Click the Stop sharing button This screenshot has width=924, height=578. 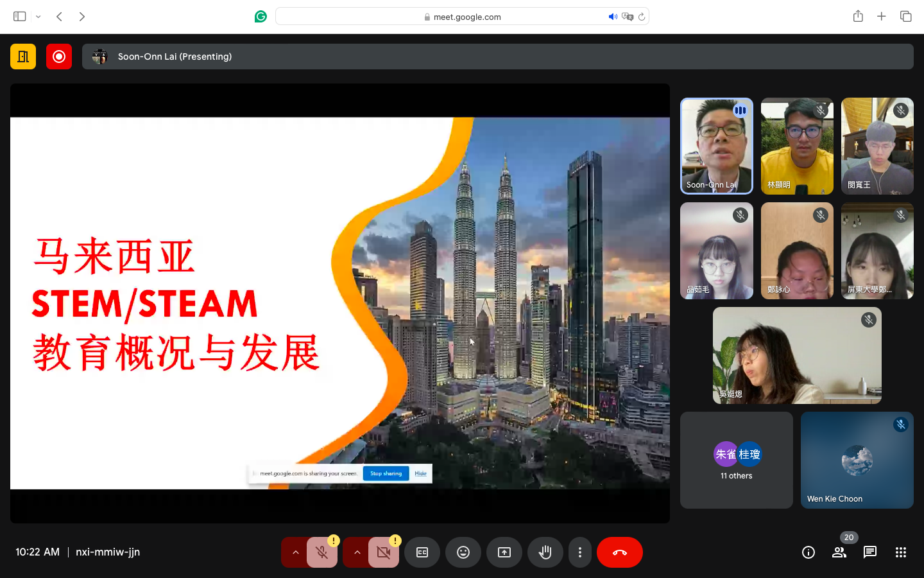tap(386, 473)
